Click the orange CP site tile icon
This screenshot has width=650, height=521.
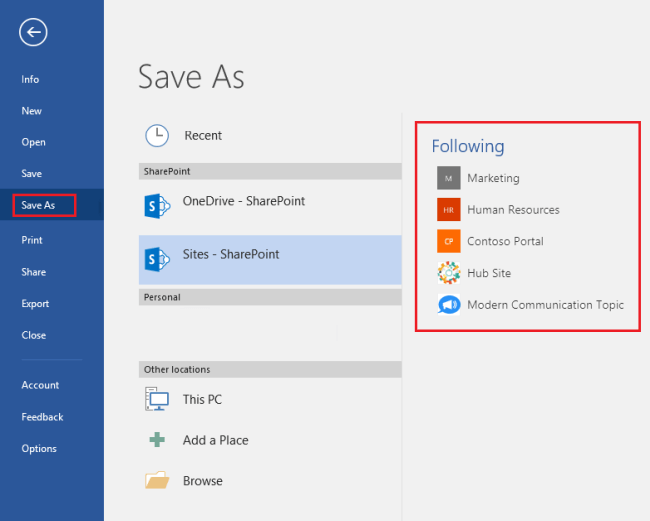point(449,241)
